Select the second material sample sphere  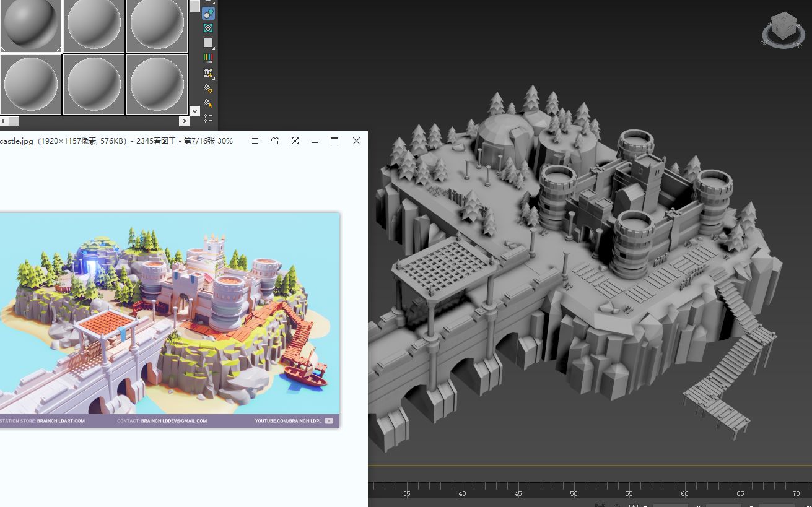94,25
